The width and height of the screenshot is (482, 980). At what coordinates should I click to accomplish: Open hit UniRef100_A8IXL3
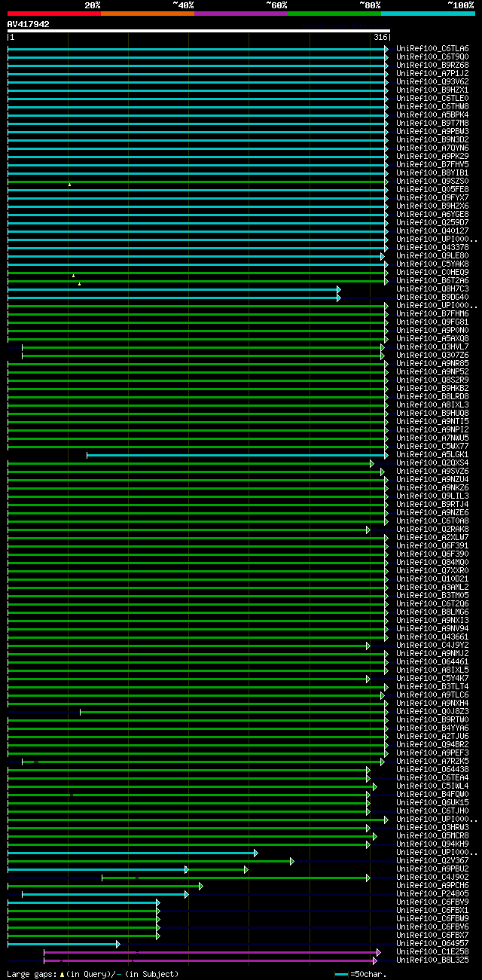pyautogui.click(x=432, y=405)
